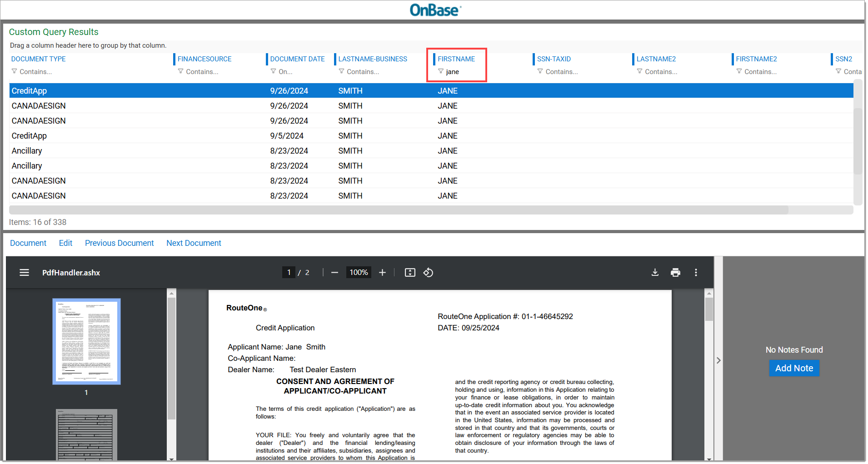This screenshot has height=464, width=868.
Task: Click the fit to page icon
Action: click(x=410, y=273)
